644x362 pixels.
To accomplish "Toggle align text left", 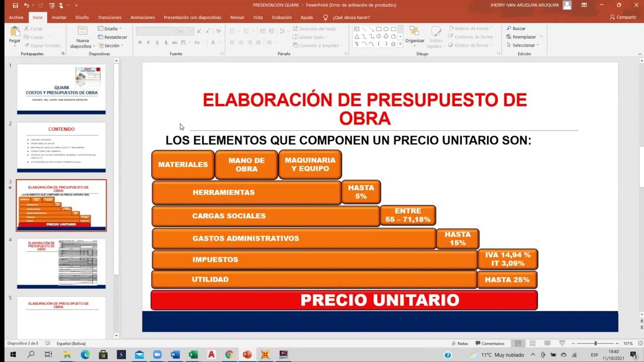I will [232, 43].
